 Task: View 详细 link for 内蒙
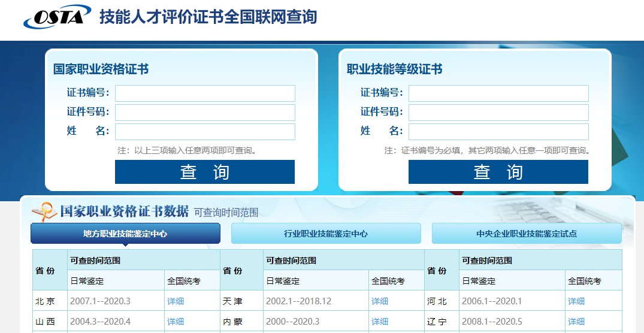pyautogui.click(x=380, y=322)
